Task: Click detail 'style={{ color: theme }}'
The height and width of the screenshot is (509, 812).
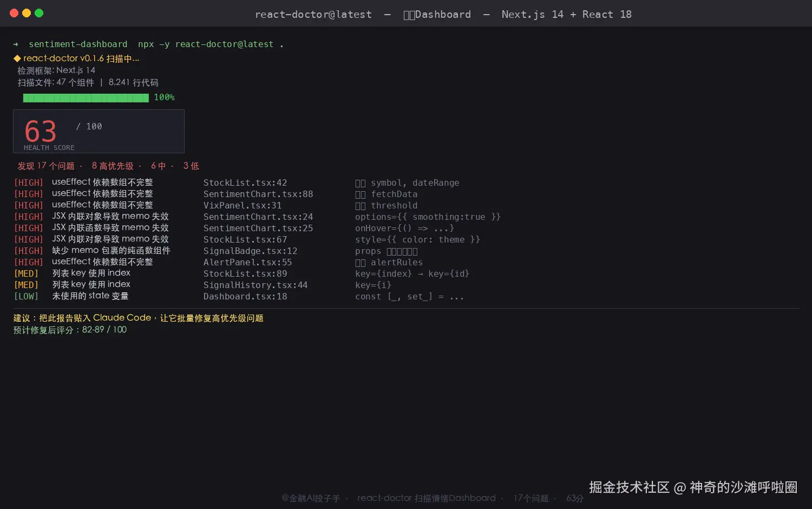Action: pyautogui.click(x=417, y=240)
